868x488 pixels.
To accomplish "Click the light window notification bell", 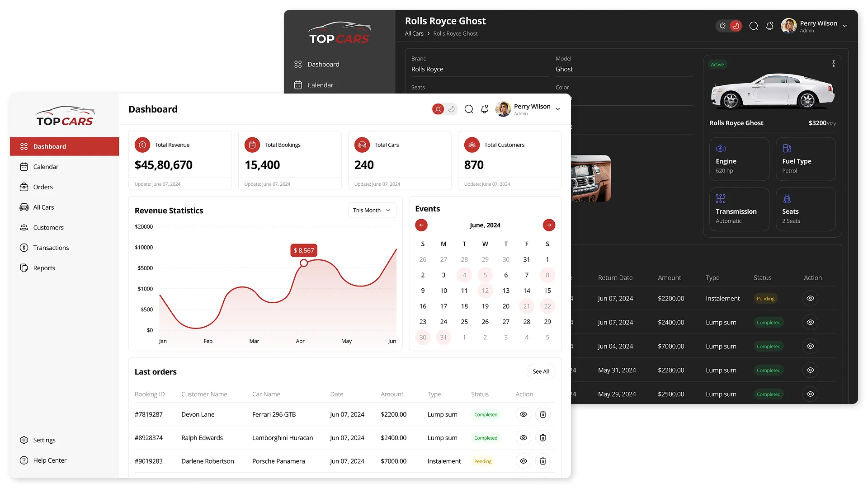I will (485, 109).
